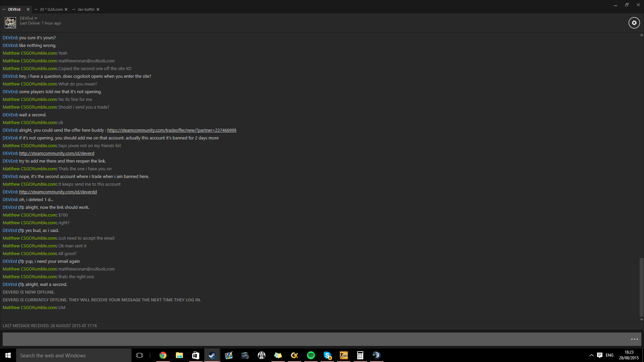Switch to Jan Gaffel chat tab
The height and width of the screenshot is (362, 644).
pyautogui.click(x=86, y=9)
